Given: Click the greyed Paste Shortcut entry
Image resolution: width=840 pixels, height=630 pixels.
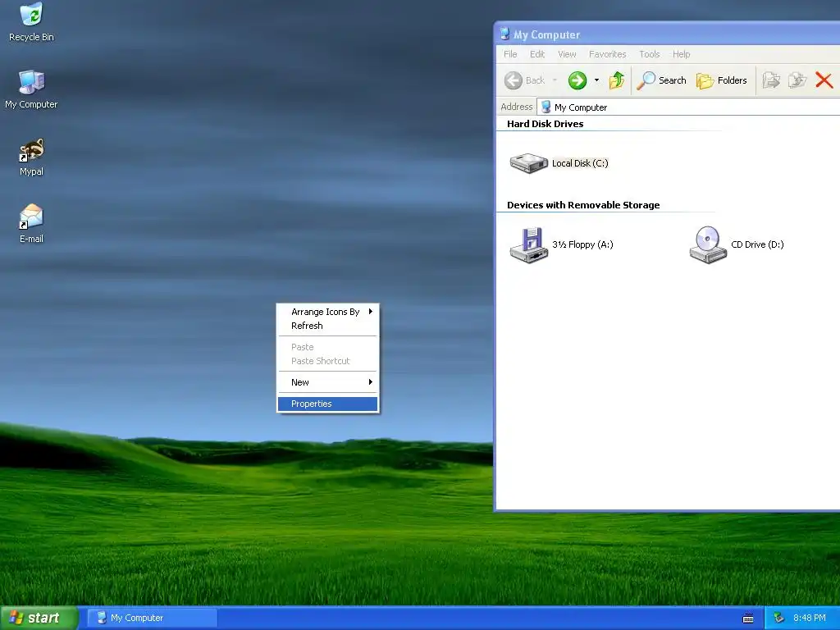Looking at the screenshot, I should pyautogui.click(x=327, y=361).
